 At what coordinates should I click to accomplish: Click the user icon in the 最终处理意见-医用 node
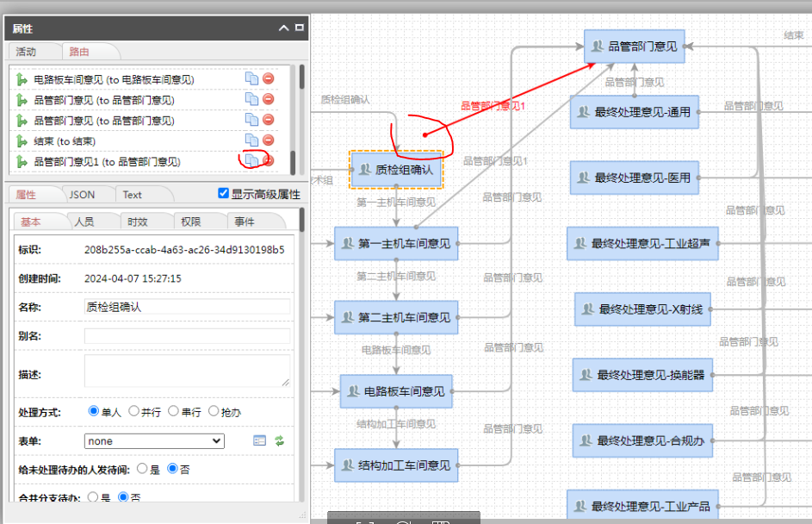click(584, 178)
